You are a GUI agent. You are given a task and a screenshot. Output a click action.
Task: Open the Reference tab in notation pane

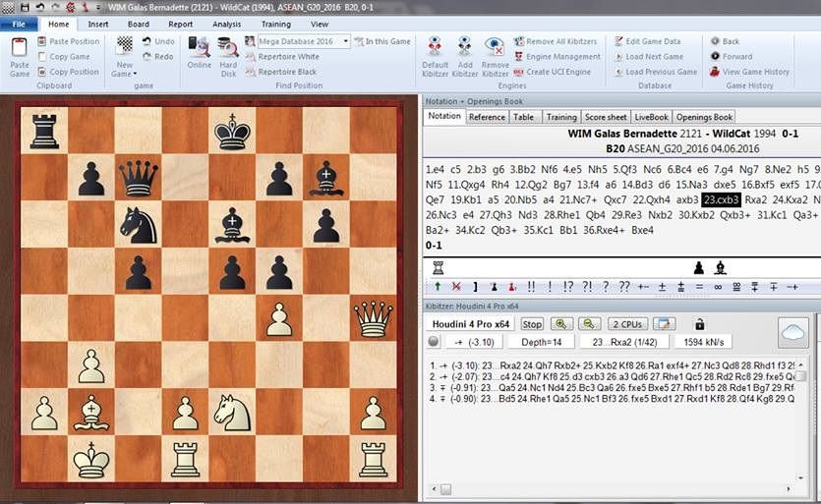[x=487, y=117]
